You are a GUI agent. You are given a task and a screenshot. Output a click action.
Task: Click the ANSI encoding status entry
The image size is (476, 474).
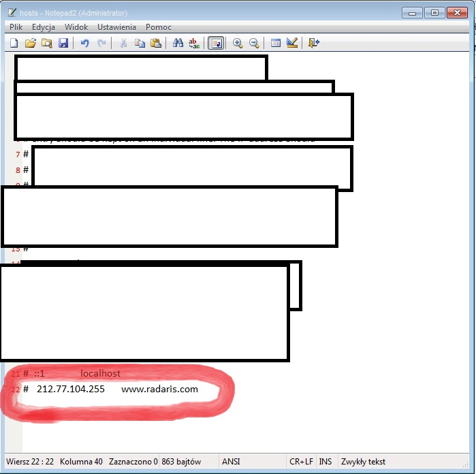pyautogui.click(x=231, y=462)
